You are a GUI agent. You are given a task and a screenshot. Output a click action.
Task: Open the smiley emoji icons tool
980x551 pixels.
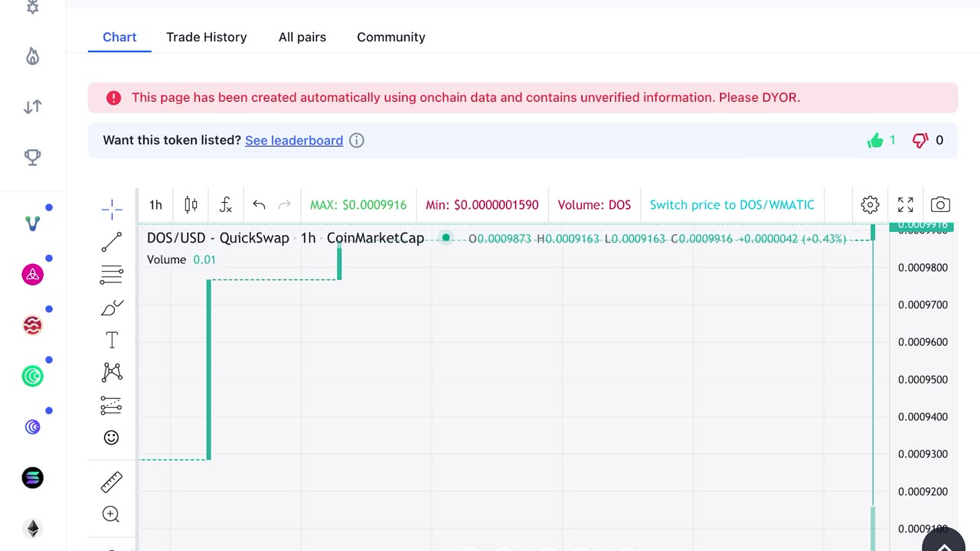click(x=112, y=438)
